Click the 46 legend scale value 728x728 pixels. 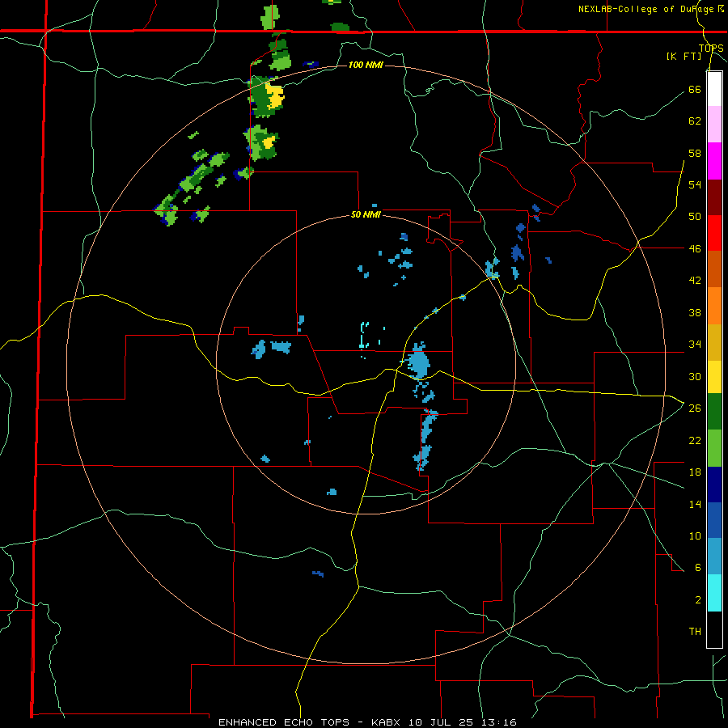pyautogui.click(x=695, y=249)
